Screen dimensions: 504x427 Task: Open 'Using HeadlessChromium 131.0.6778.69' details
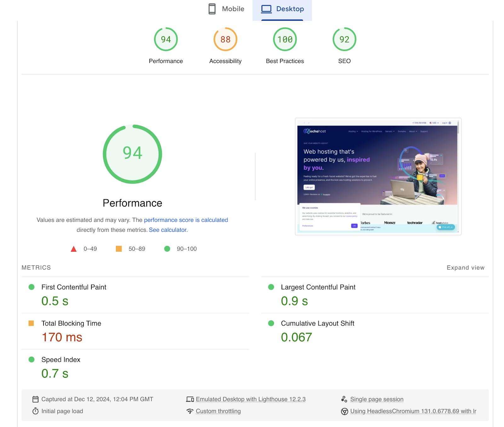click(x=413, y=411)
